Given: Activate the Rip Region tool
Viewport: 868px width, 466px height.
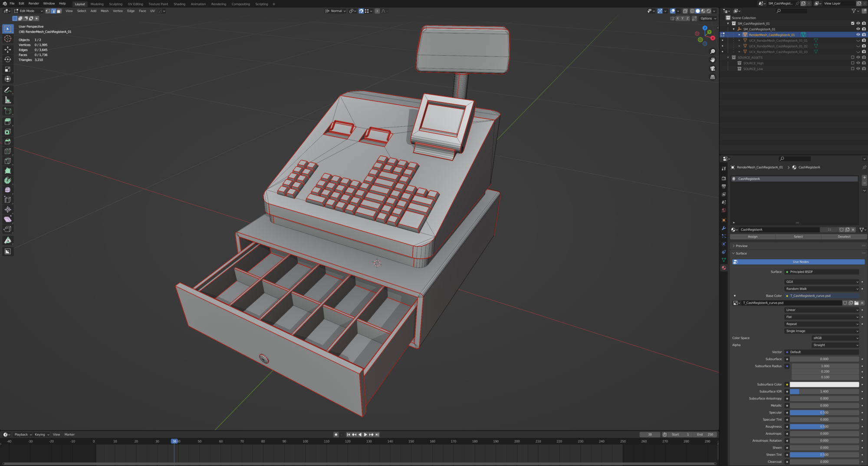Looking at the screenshot, I should [x=8, y=229].
